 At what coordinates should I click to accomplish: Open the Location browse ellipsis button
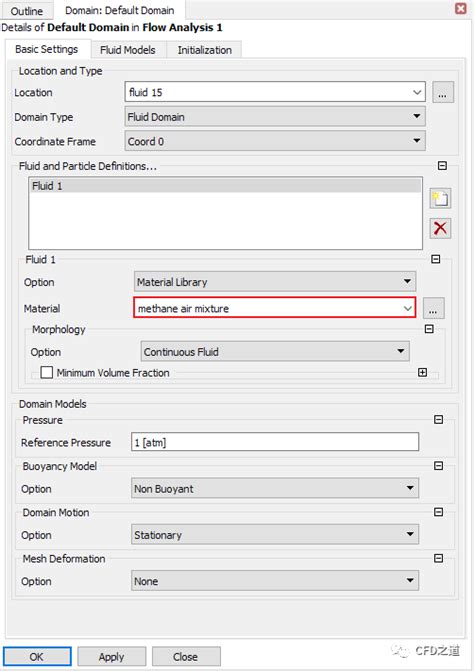tap(443, 92)
